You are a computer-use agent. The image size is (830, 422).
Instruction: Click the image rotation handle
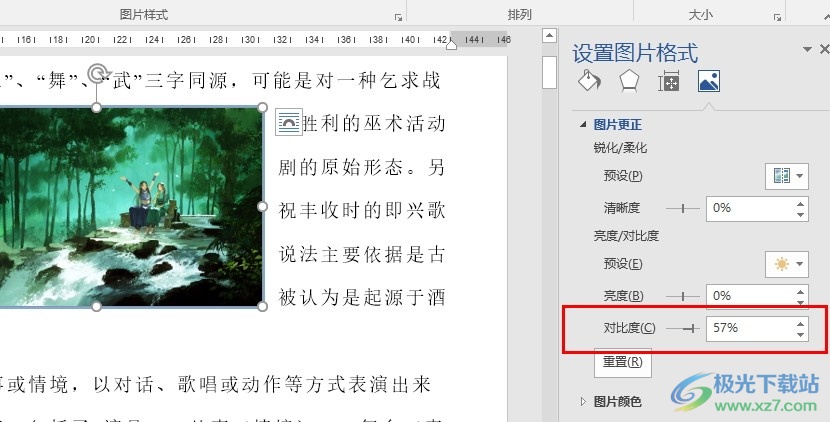98,74
